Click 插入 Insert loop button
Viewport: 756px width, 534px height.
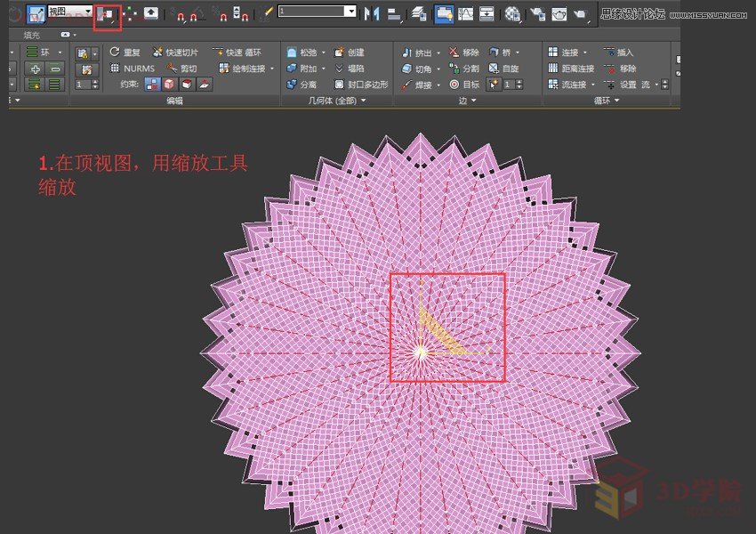click(618, 53)
